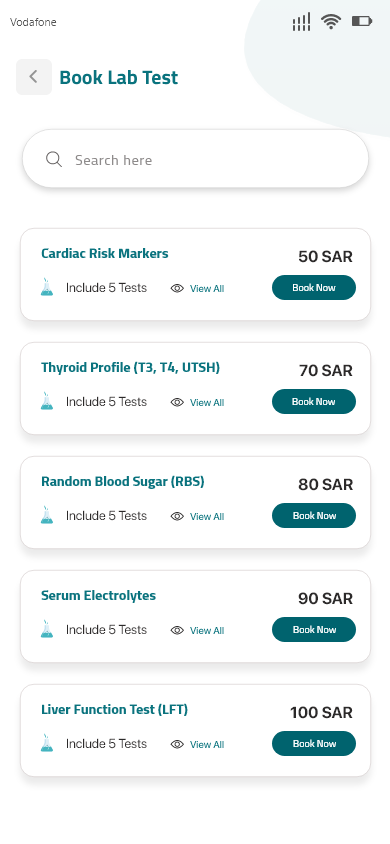Click the flask icon on Cardiac Risk Markers
This screenshot has width=390, height=844.
pyautogui.click(x=47, y=287)
